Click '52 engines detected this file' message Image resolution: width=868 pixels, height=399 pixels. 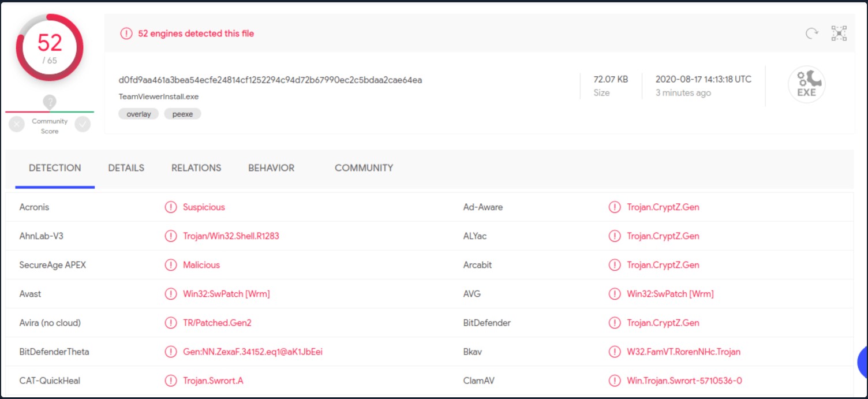click(196, 33)
